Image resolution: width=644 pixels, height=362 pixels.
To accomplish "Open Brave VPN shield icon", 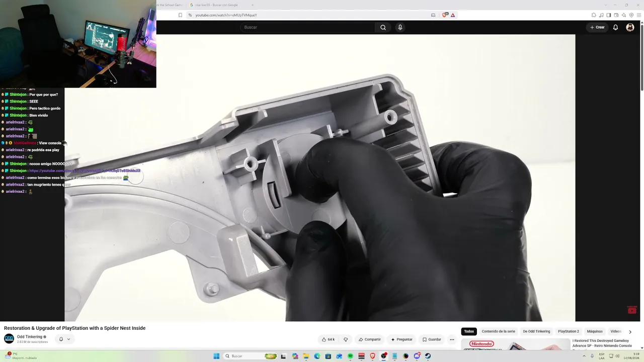I will 631,15.
